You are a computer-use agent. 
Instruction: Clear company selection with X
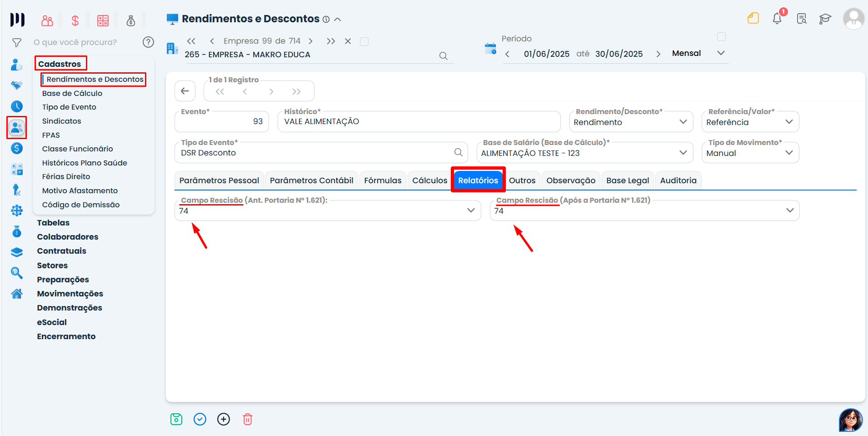pyautogui.click(x=348, y=41)
